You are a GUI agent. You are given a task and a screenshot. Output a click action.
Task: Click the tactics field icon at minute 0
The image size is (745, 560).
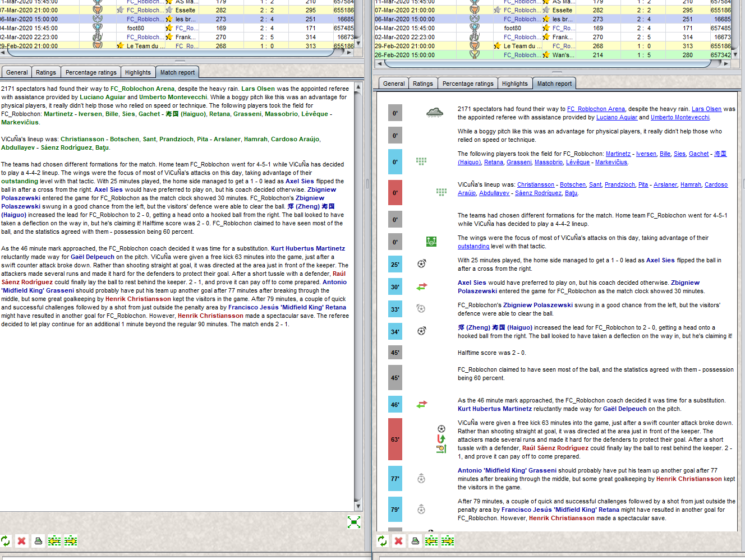431,241
